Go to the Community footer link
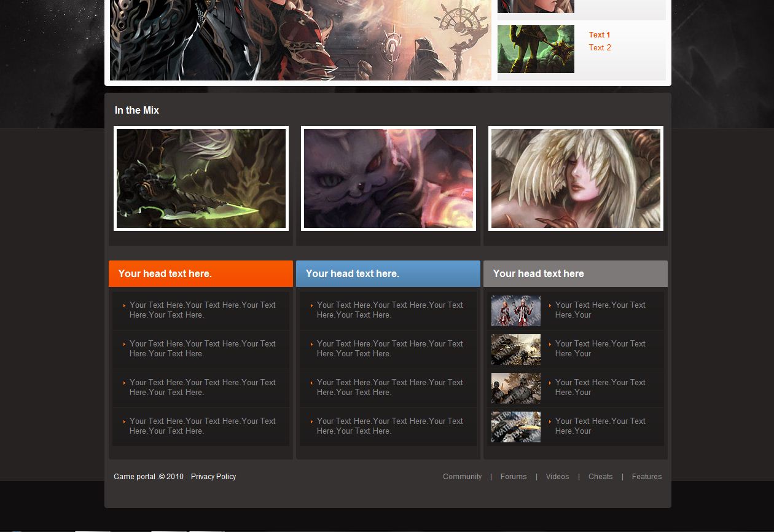Screen dimensions: 774x532 (462, 477)
